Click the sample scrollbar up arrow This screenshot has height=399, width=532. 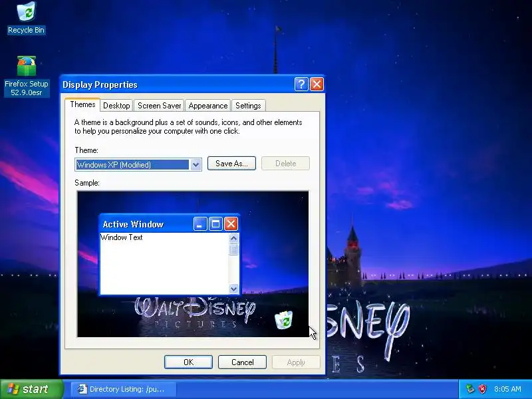(233, 239)
